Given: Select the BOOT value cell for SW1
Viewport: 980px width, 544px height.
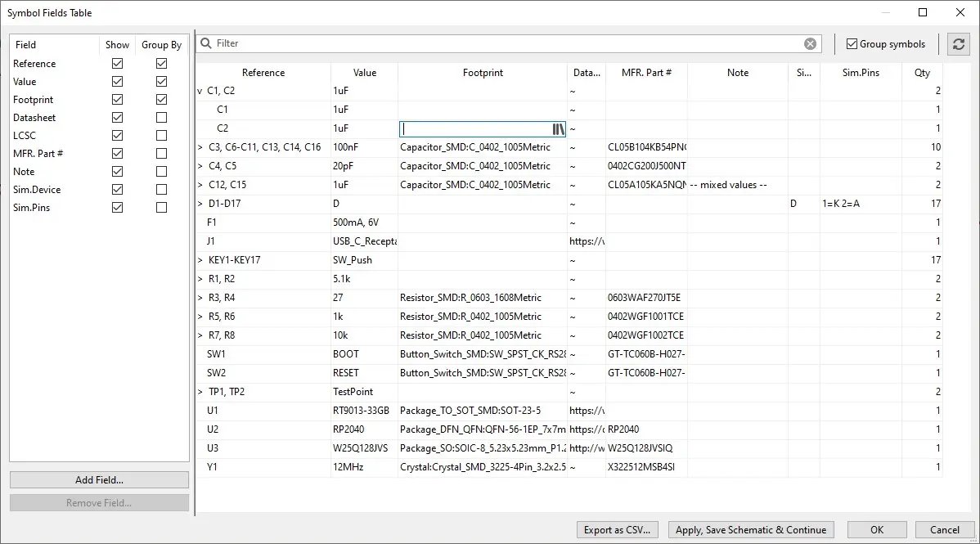Looking at the screenshot, I should (364, 354).
